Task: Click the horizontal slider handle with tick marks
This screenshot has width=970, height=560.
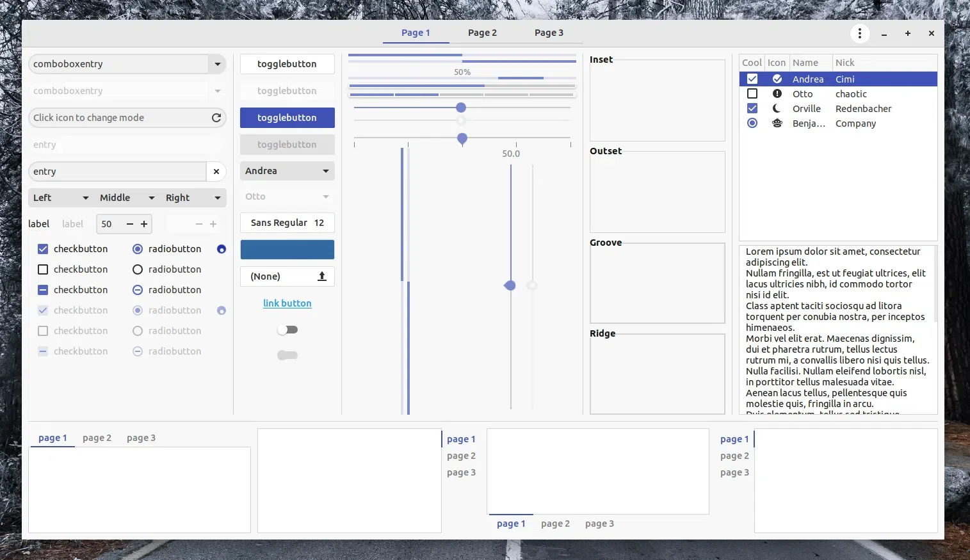Action: tap(462, 138)
